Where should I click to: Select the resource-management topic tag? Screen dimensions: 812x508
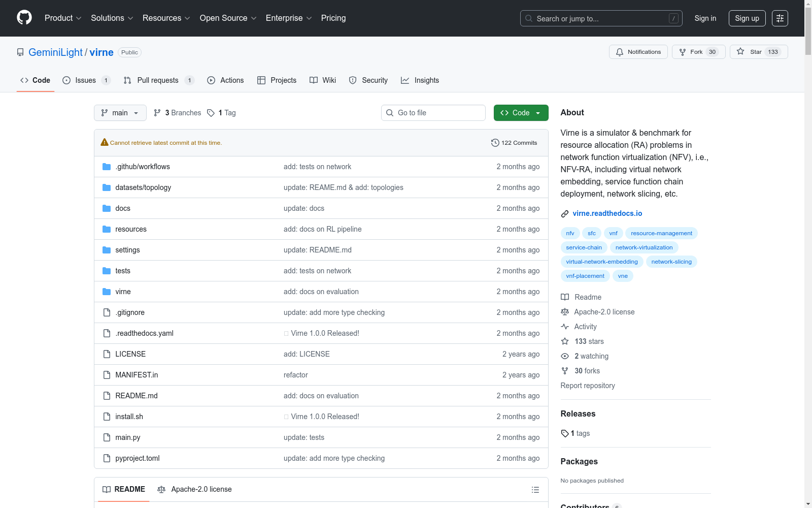[x=661, y=233]
